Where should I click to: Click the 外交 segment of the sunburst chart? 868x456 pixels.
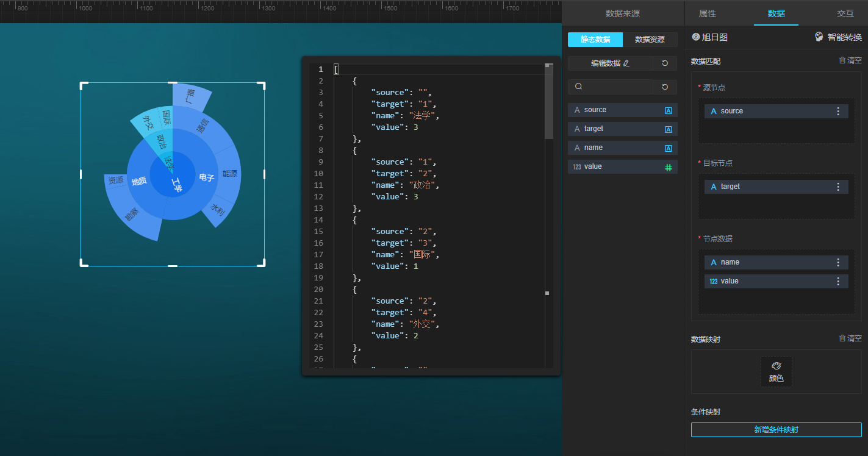[x=148, y=121]
